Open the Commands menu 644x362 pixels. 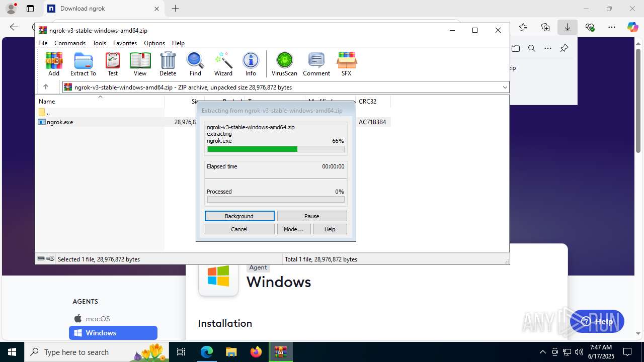click(x=70, y=43)
